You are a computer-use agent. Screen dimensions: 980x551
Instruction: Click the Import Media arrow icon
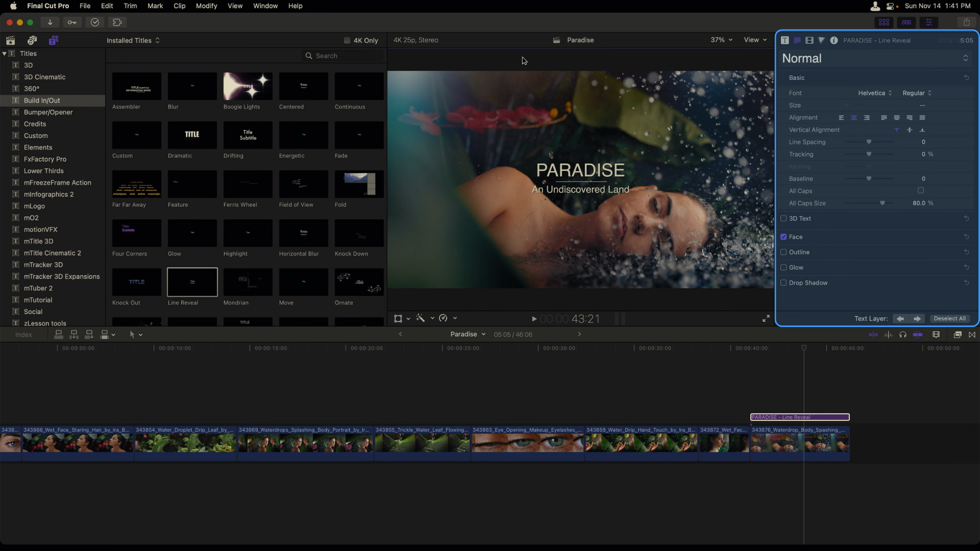[x=50, y=22]
